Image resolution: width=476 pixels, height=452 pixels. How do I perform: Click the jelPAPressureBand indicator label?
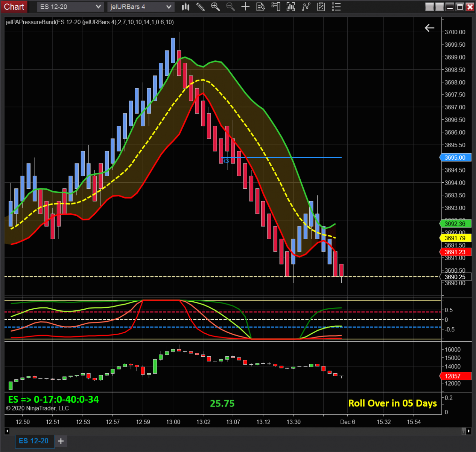(90, 22)
